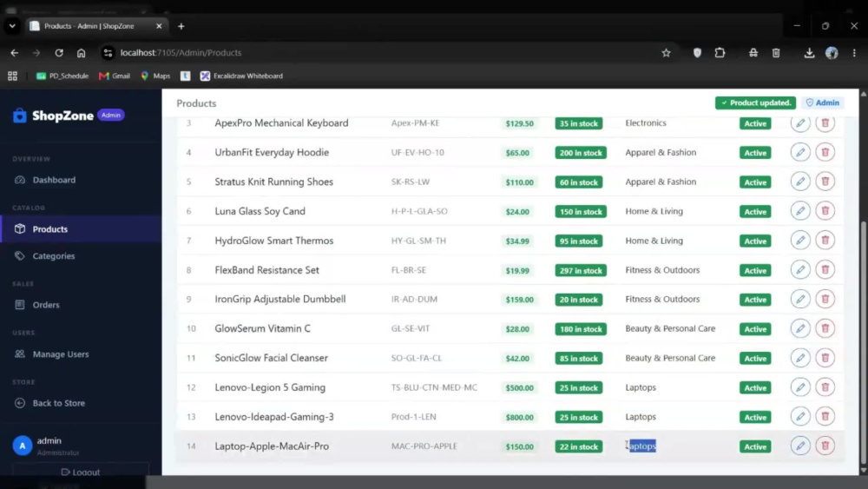
Task: Delete the Laptop-Apple-MacAir-Pro product
Action: coord(825,446)
